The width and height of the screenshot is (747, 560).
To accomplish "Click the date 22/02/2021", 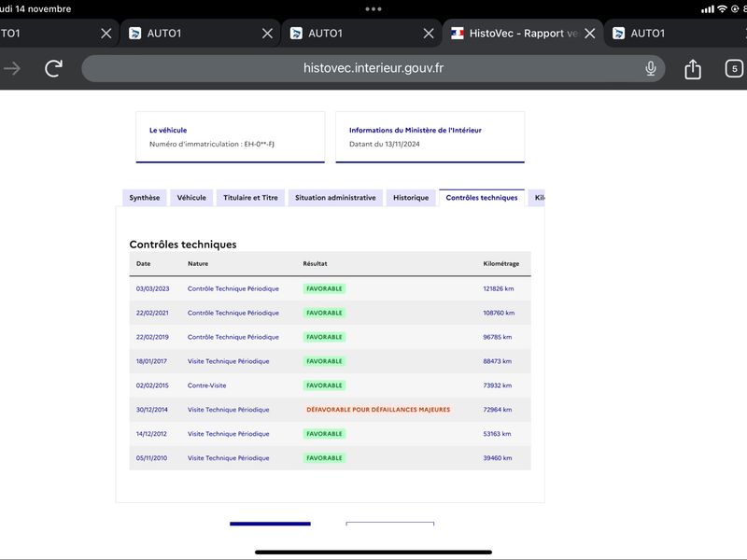I will 152,313.
